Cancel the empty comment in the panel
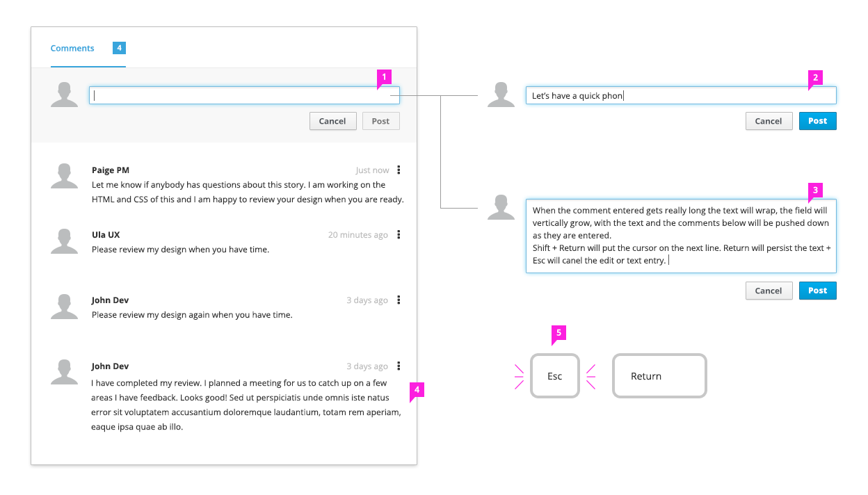 click(x=332, y=121)
